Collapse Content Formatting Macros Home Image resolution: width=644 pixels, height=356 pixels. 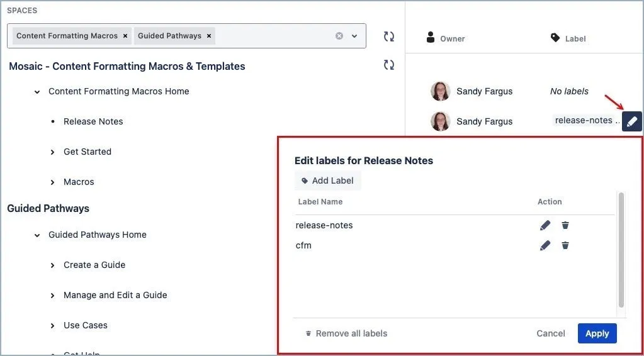tap(37, 92)
